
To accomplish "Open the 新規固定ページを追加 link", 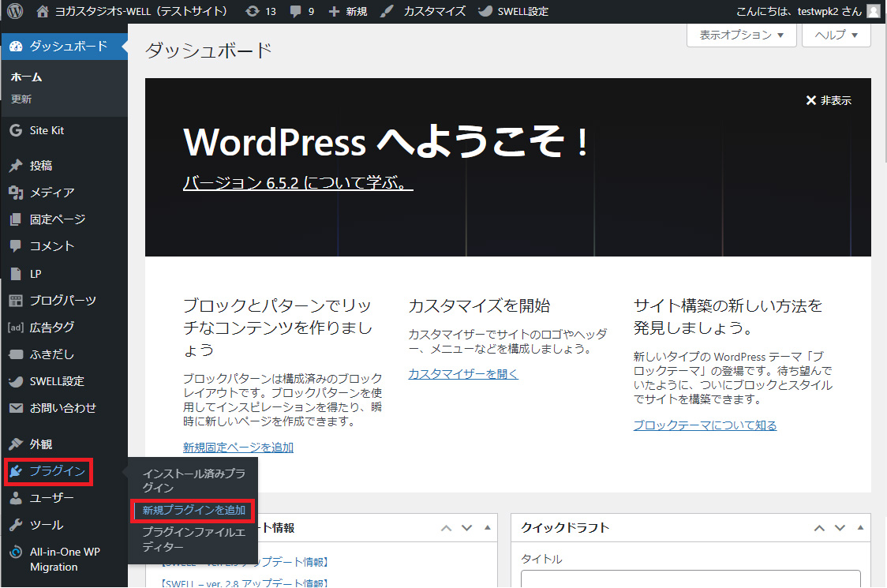I will click(238, 448).
